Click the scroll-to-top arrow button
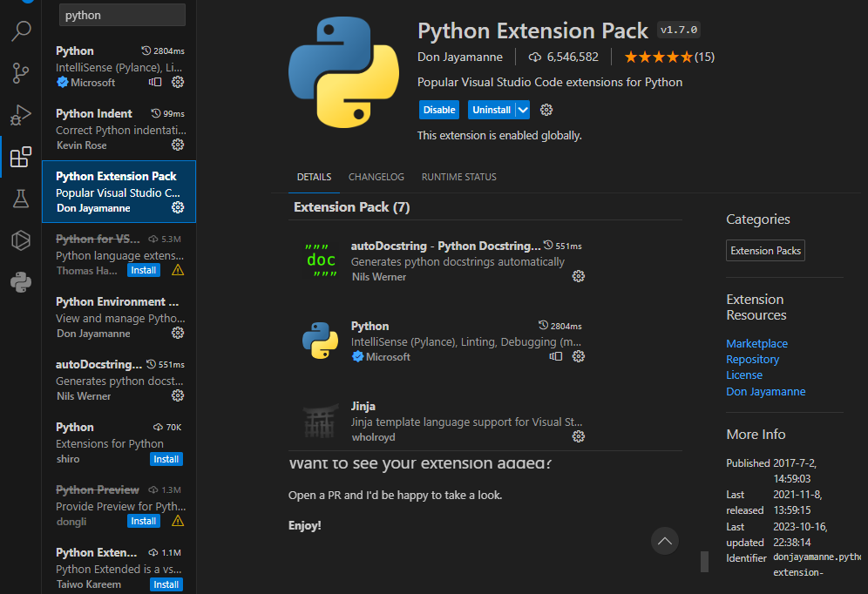This screenshot has width=868, height=594. (x=664, y=541)
